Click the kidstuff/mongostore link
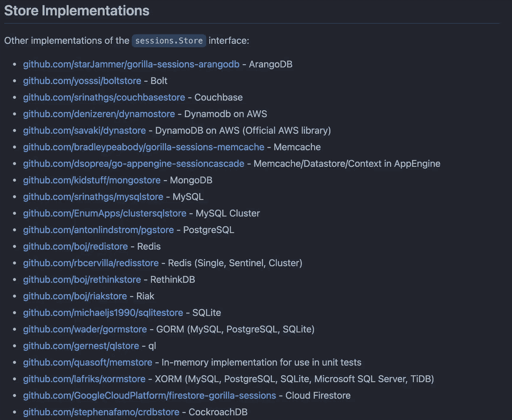512x420 pixels. [92, 180]
